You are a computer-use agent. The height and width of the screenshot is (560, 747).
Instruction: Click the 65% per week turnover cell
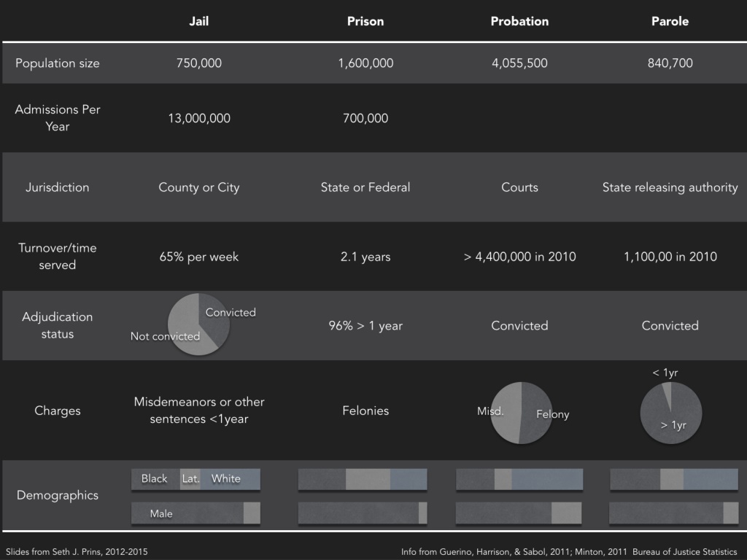(198, 257)
